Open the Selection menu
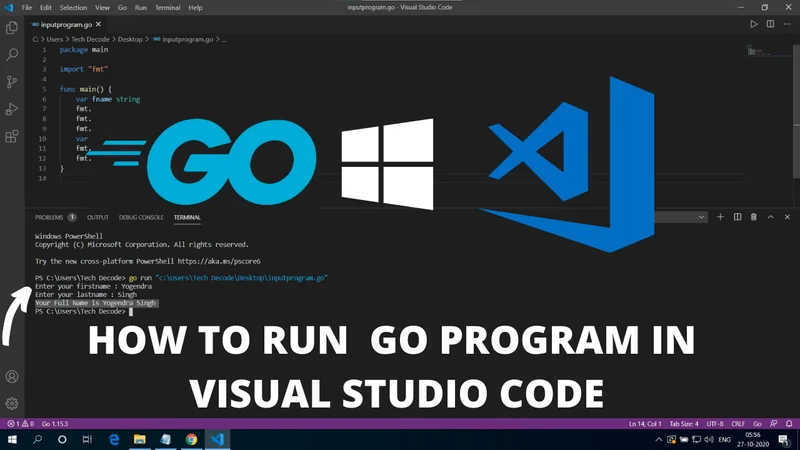Screen dimensions: 800x450 (x=73, y=8)
